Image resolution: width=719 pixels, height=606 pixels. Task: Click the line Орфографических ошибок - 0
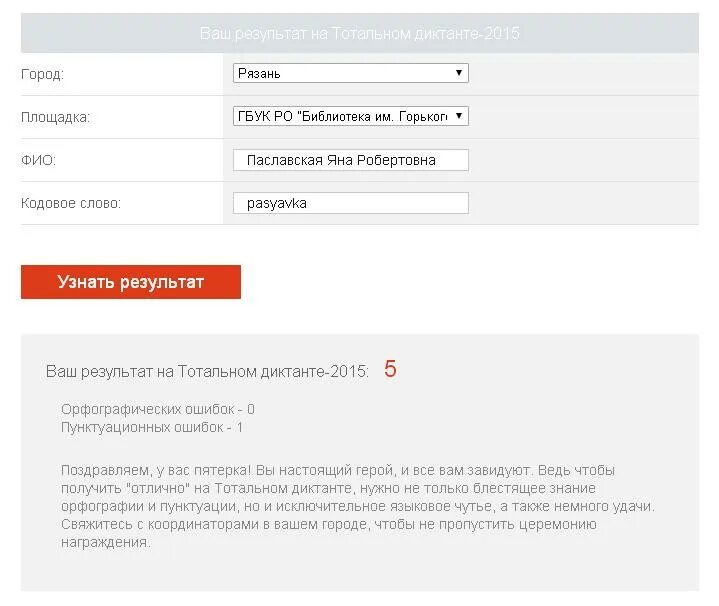pyautogui.click(x=158, y=409)
